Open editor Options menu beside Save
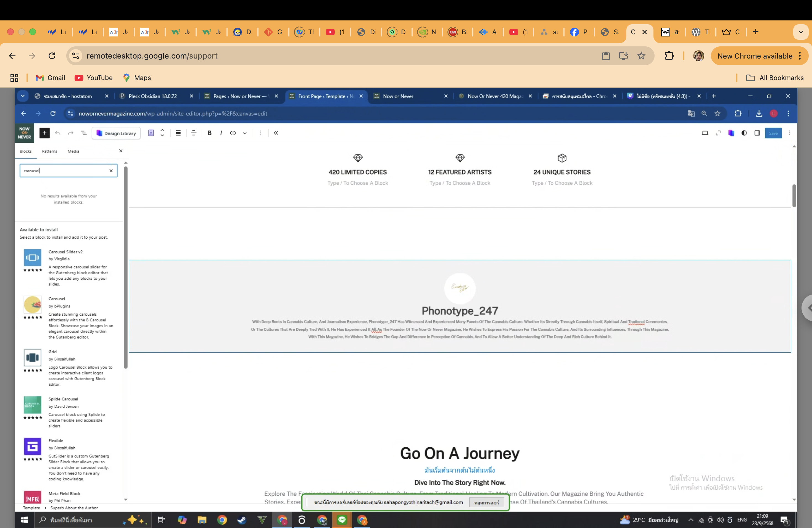This screenshot has height=528, width=812. click(x=789, y=133)
